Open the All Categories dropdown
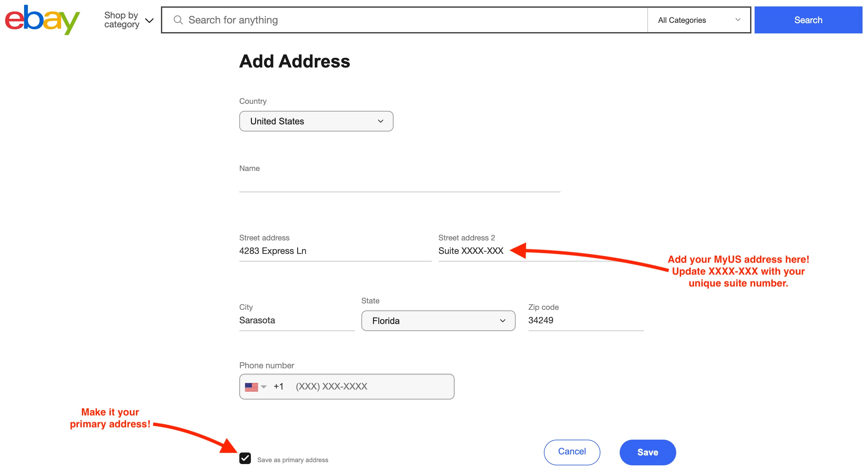Image resolution: width=868 pixels, height=475 pixels. [699, 20]
